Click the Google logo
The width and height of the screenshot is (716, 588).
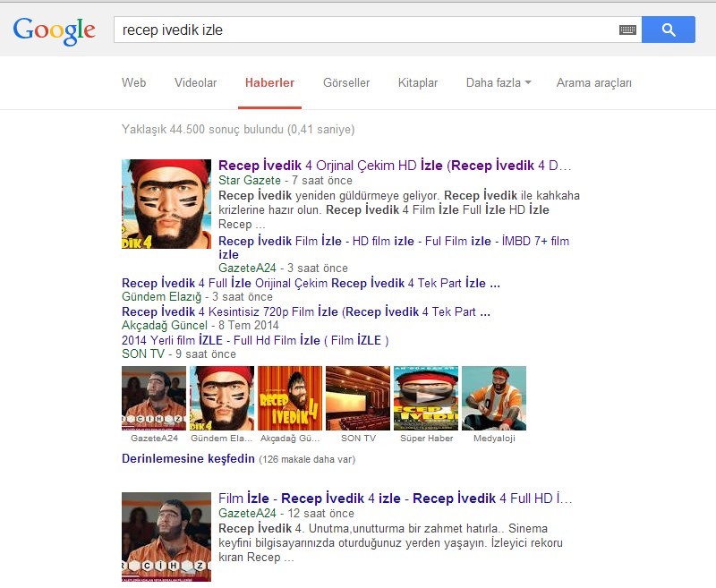[55, 31]
